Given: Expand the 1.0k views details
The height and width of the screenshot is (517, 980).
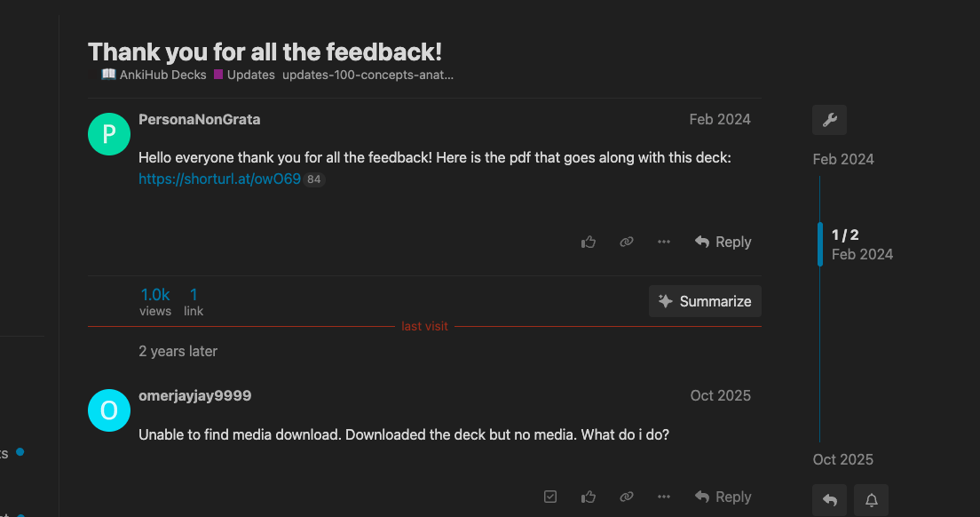Looking at the screenshot, I should (155, 301).
